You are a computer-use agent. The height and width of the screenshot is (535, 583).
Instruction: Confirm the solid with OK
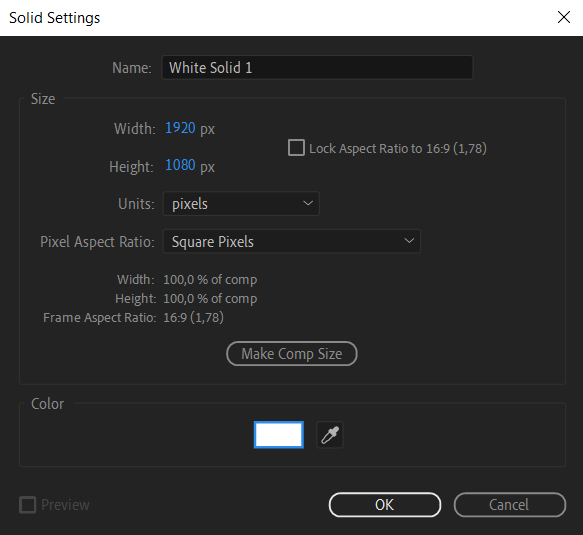tap(385, 505)
